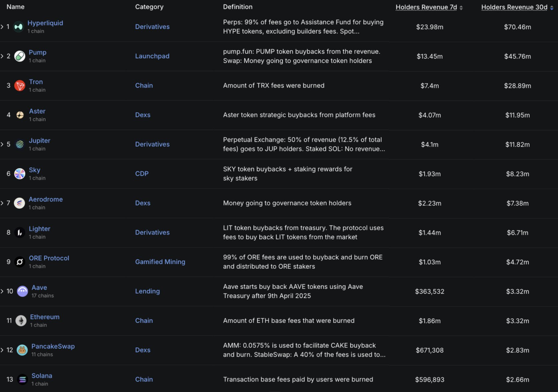The width and height of the screenshot is (558, 392).
Task: Click the Aave ghost logo icon
Action: 22,291
